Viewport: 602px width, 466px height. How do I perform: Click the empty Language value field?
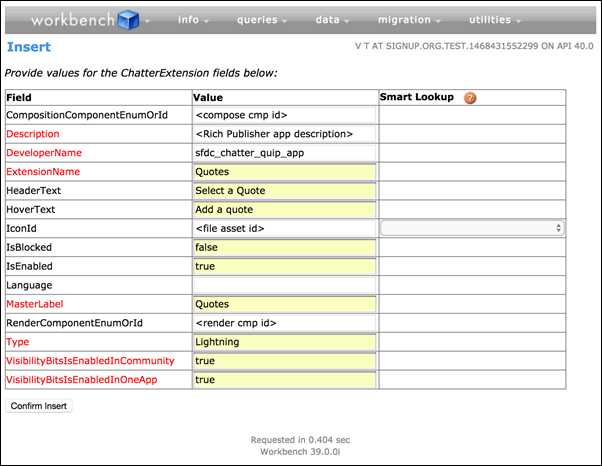(x=285, y=285)
